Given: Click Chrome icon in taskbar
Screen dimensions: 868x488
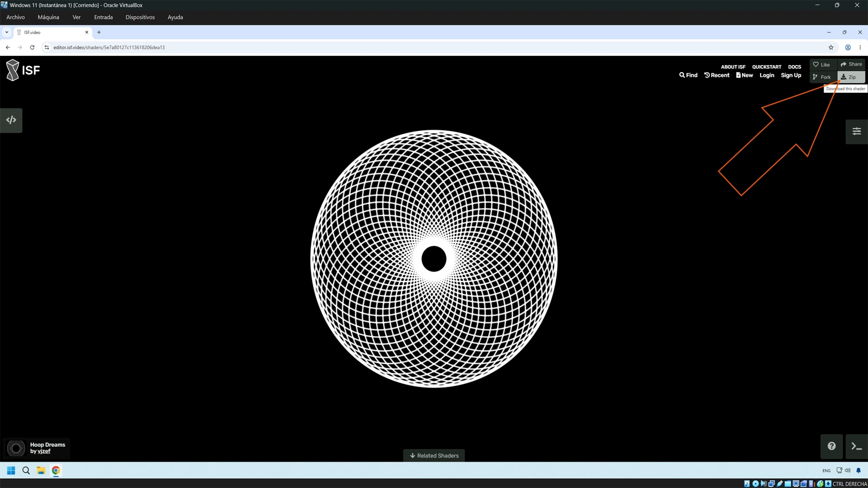Looking at the screenshot, I should (x=56, y=470).
